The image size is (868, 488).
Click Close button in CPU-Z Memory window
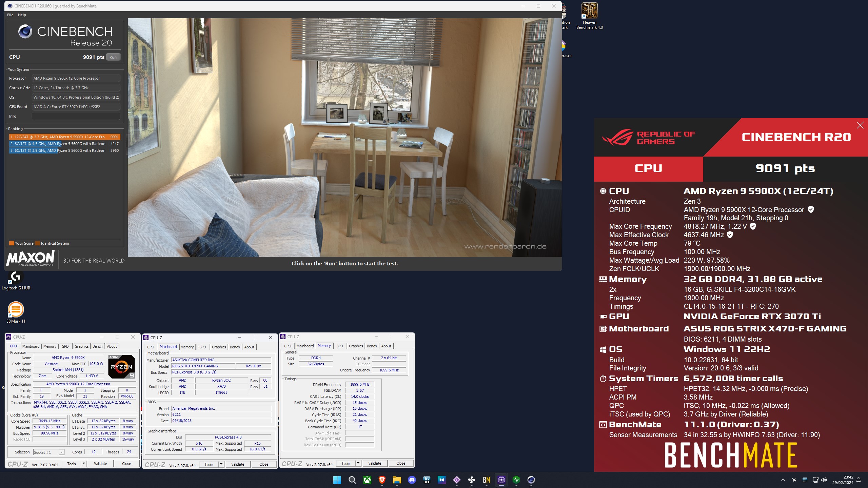click(400, 463)
